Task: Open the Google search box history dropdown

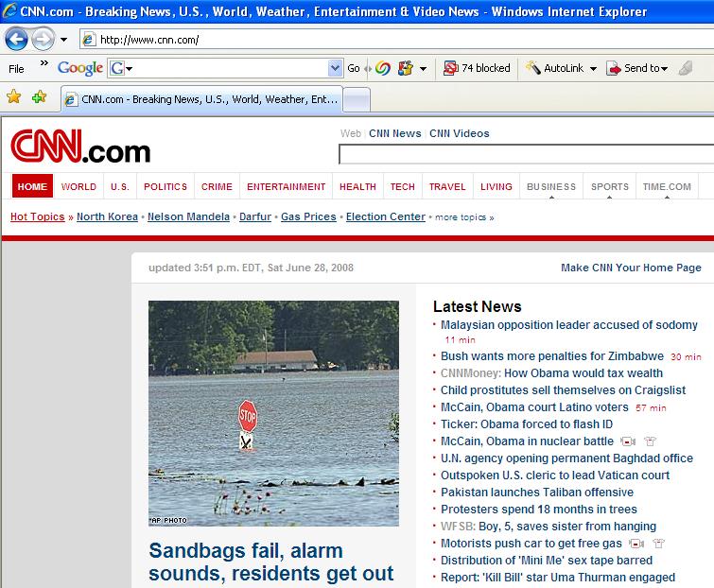Action: [335, 68]
